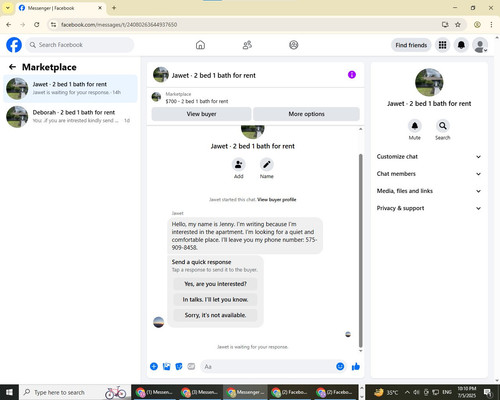This screenshot has width=500, height=400.
Task: Click the Facebook logo icon
Action: tap(14, 45)
